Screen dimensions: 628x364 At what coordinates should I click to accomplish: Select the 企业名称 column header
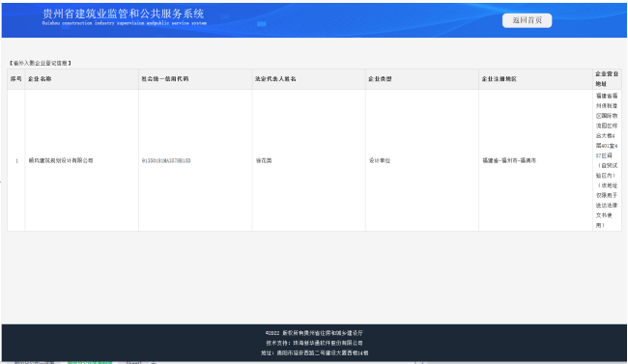(x=82, y=79)
